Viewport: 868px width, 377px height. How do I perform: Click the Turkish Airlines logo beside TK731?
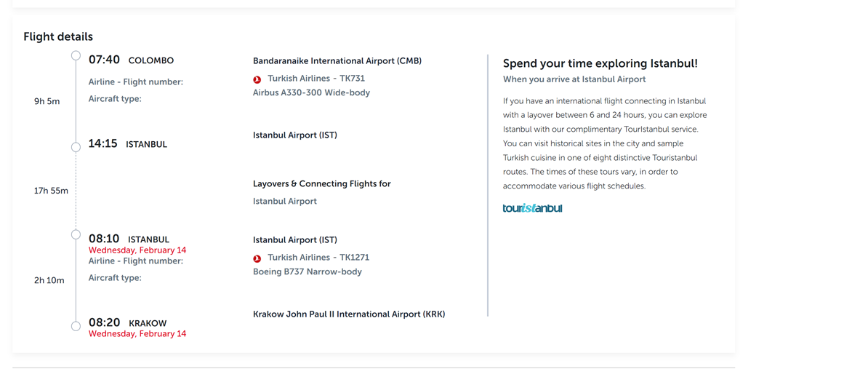click(257, 79)
